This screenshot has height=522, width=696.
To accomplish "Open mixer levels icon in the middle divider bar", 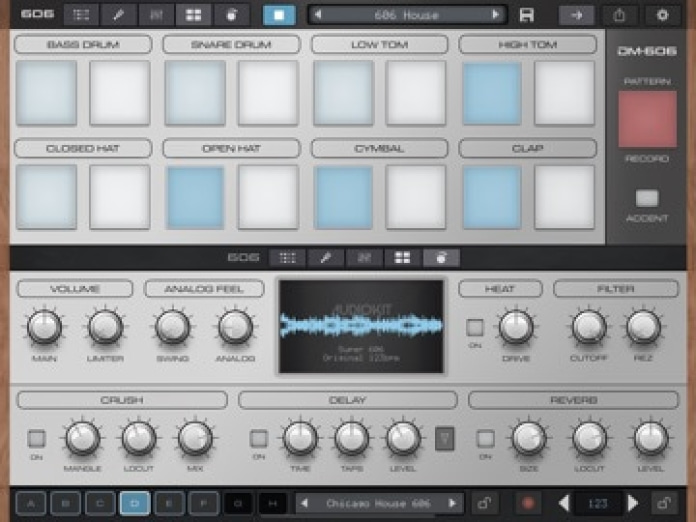I will (x=364, y=258).
